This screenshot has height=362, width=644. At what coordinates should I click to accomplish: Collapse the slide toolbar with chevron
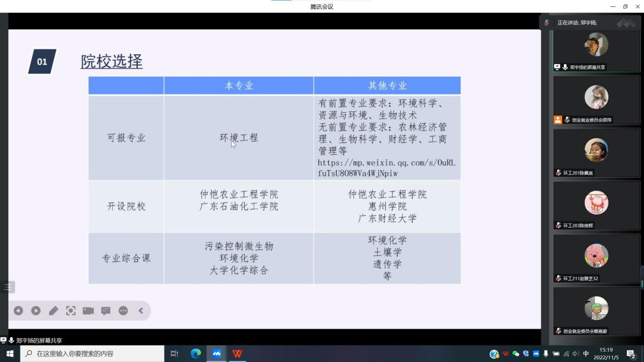pyautogui.click(x=141, y=310)
